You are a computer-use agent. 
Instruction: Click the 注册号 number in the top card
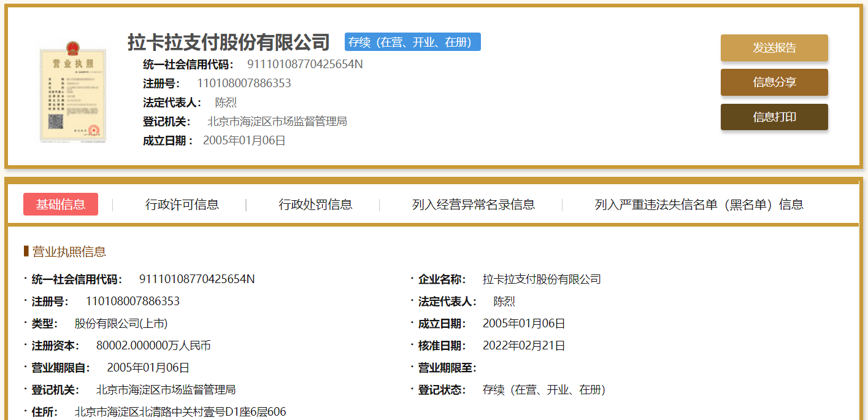pos(244,84)
